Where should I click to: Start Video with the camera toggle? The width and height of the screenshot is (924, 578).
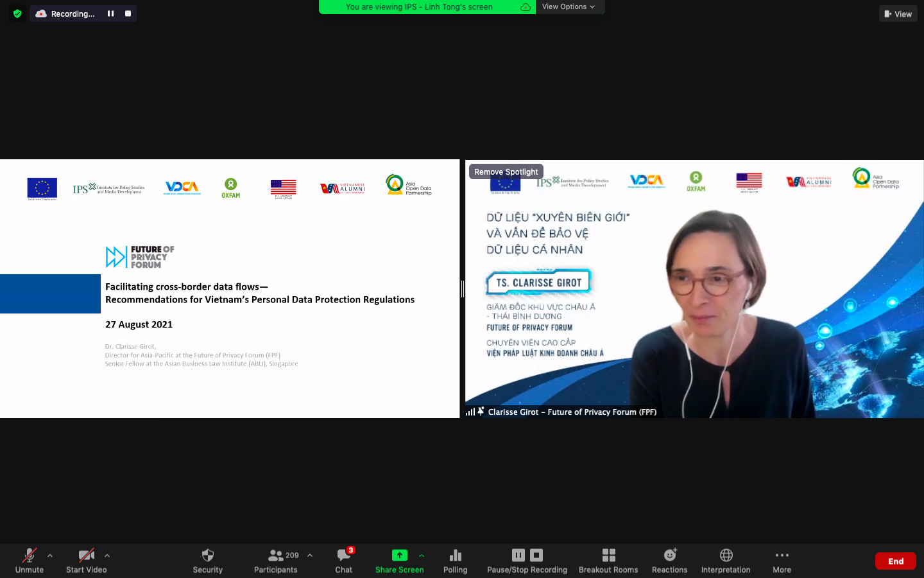[x=86, y=556]
